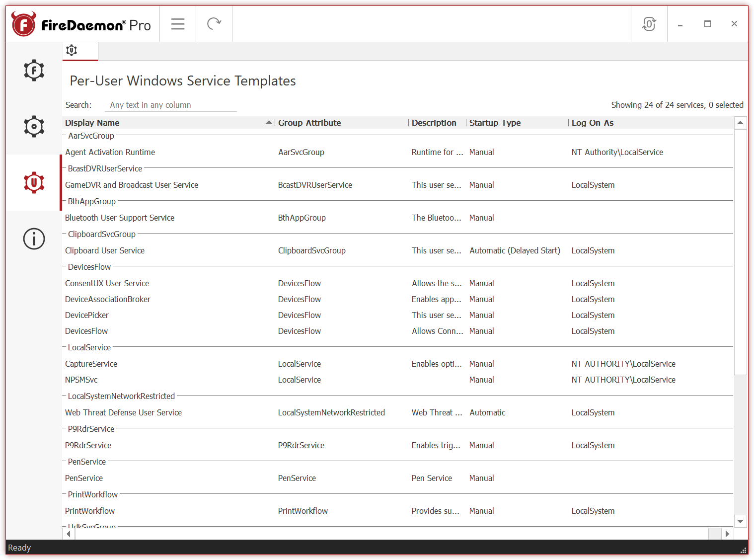This screenshot has height=560, width=754.
Task: Open FireDaemon services sidebar icon
Action: pyautogui.click(x=34, y=70)
